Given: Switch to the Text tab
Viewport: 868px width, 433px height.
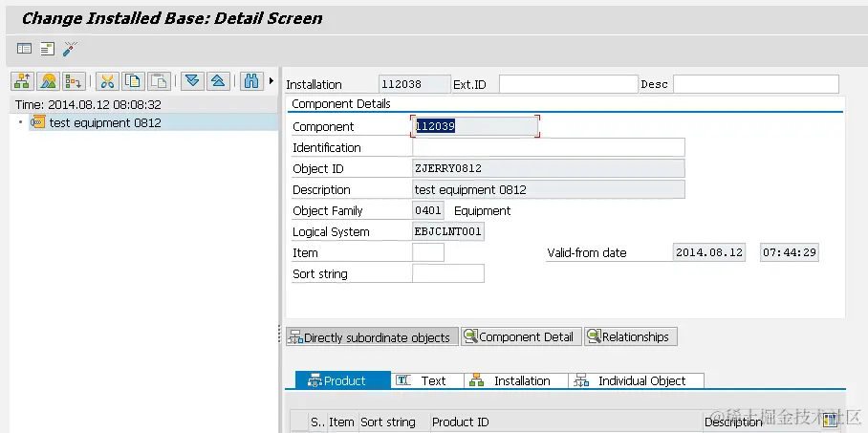Looking at the screenshot, I should point(427,380).
